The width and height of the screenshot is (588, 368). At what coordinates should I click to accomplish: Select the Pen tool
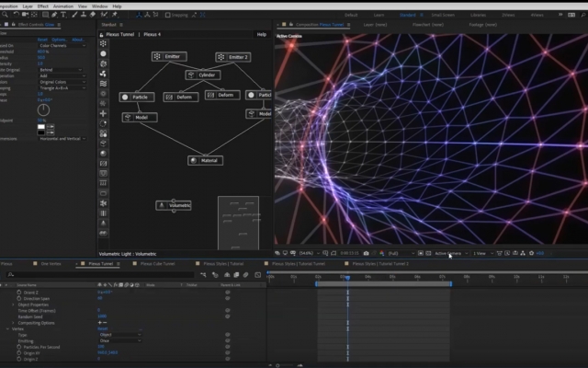54,15
